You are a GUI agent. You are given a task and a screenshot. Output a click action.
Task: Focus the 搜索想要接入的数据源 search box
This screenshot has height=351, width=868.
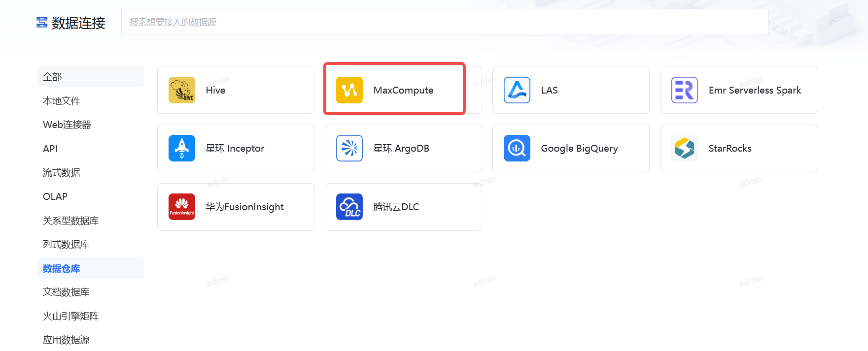pos(445,22)
